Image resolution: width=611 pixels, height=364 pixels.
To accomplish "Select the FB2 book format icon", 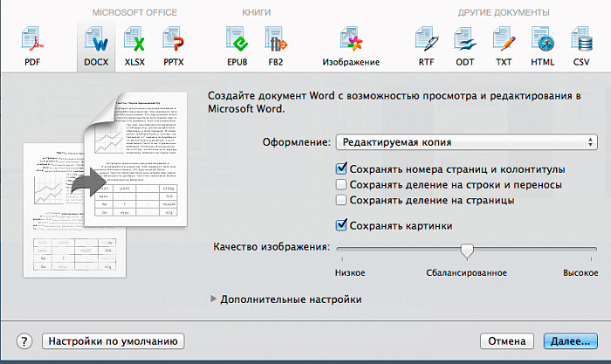I will 276,46.
